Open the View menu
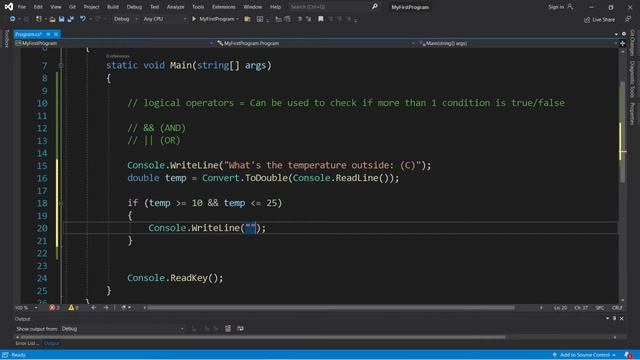 click(x=56, y=7)
